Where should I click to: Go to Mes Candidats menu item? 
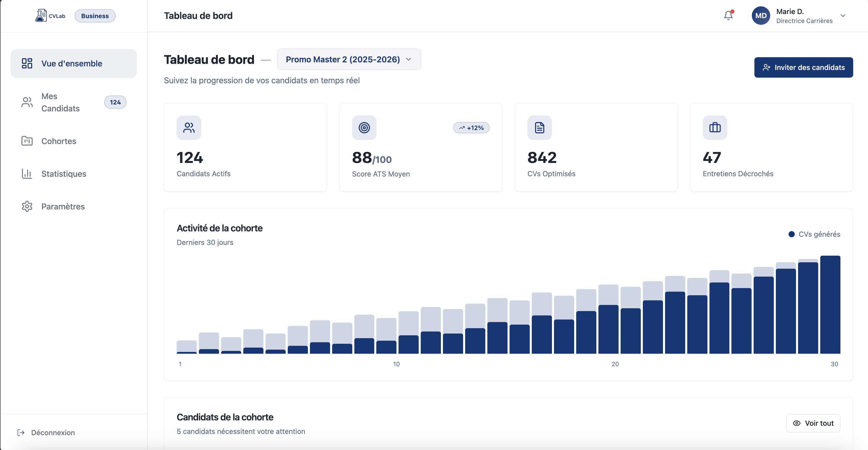tap(60, 102)
